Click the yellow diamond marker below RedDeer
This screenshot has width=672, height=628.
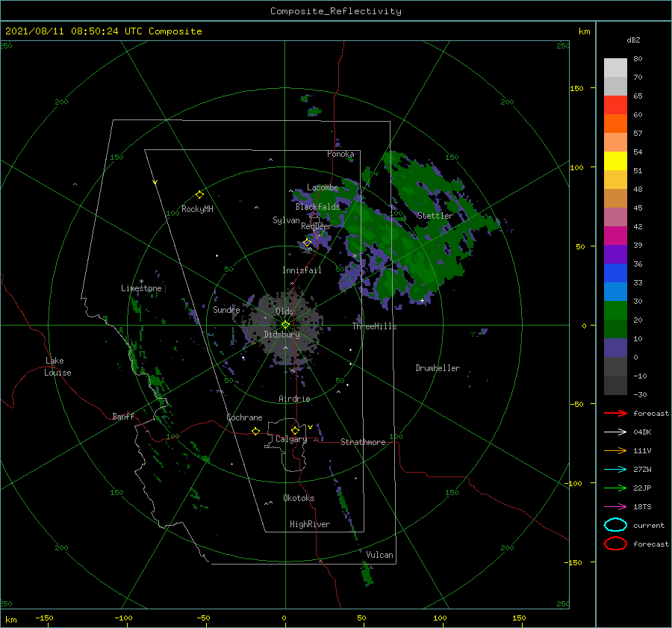(308, 243)
